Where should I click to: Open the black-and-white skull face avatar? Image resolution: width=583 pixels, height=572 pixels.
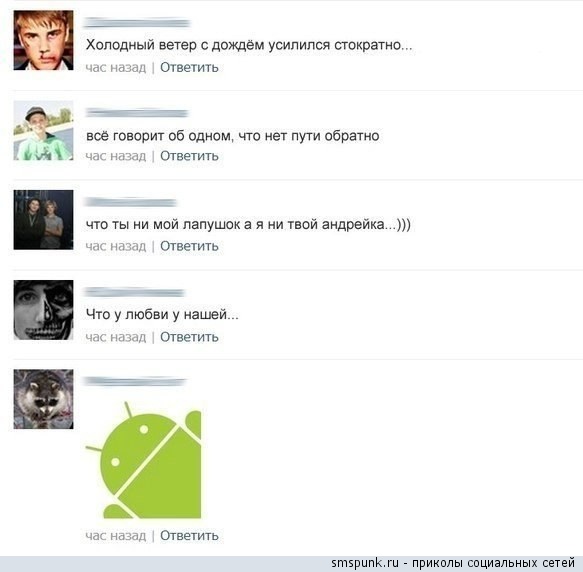[x=44, y=310]
